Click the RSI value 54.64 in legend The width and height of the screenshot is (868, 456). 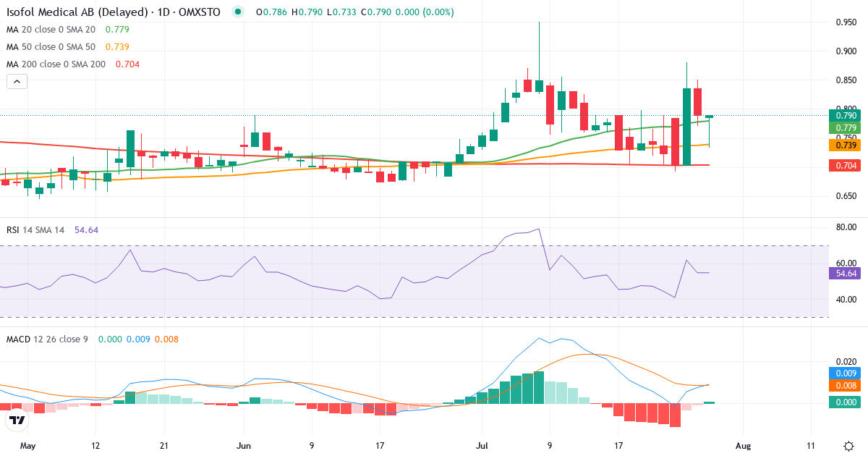tap(86, 229)
